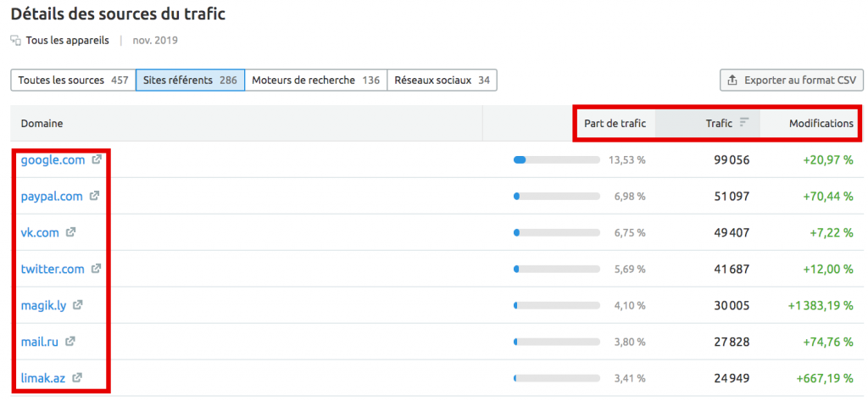Open the google.com domain link
Viewport: 868px width, 401px height.
click(x=53, y=160)
